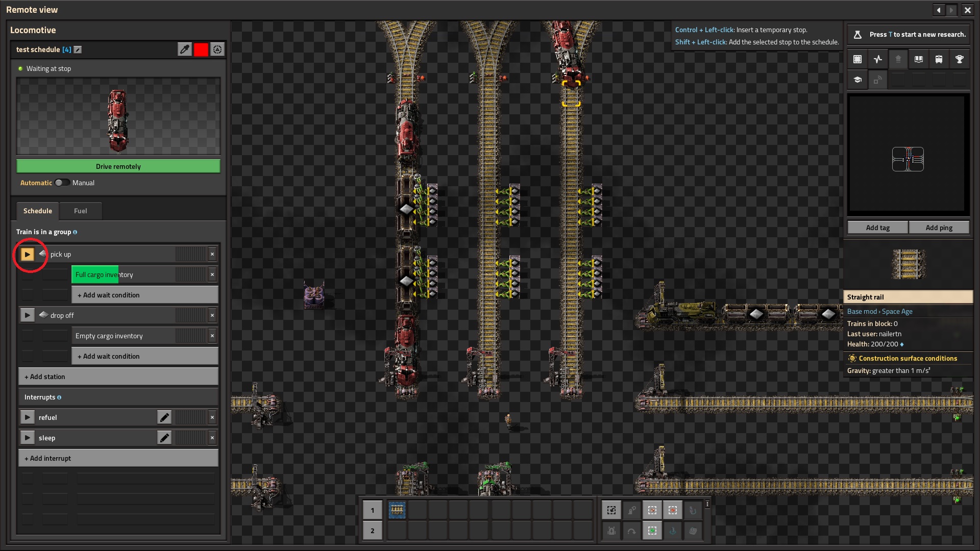Open the achievements trophy icon
Screen dimensions: 980x551
pos(960,59)
